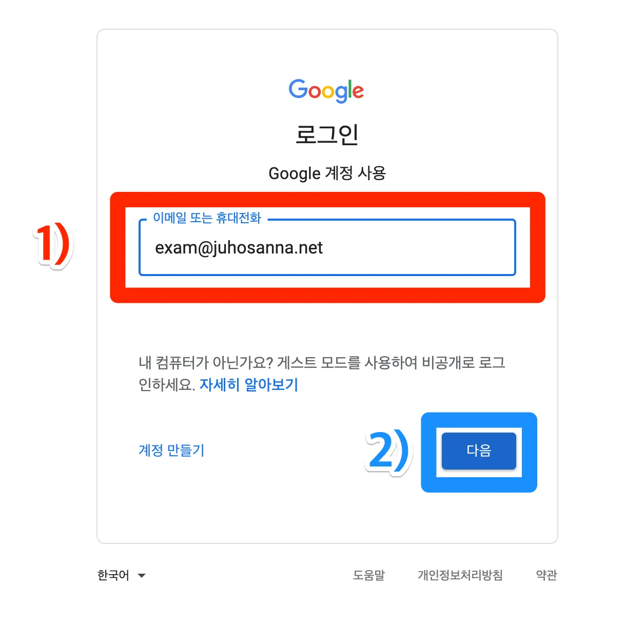Image resolution: width=644 pixels, height=644 pixels.
Task: Open the 약관 terms link
Action: (547, 575)
